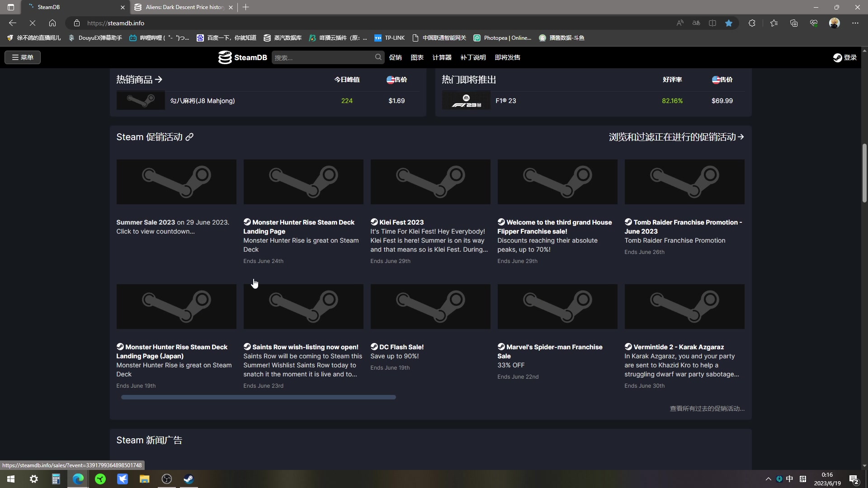Image resolution: width=868 pixels, height=488 pixels.
Task: Open immersive reader split-screen icon
Action: (712, 23)
